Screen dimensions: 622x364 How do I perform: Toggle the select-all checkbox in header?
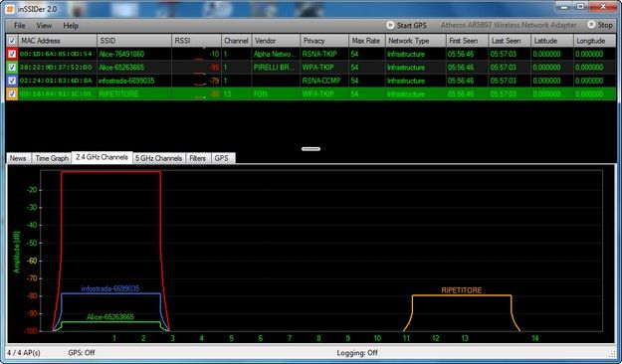coord(12,41)
